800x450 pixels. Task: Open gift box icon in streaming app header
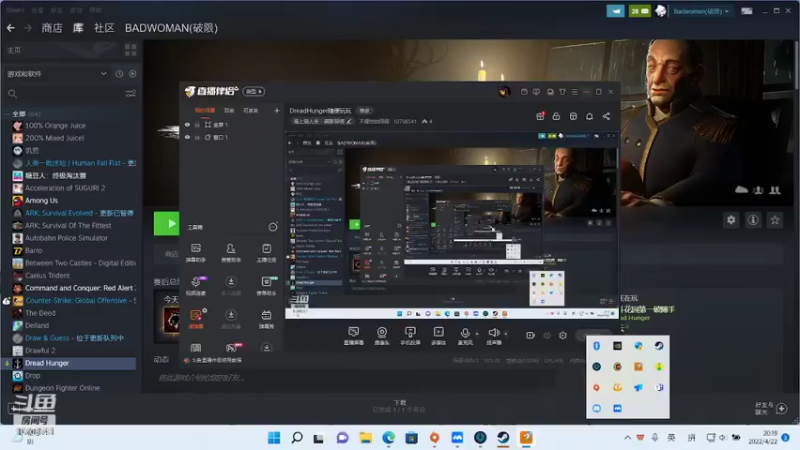540,116
